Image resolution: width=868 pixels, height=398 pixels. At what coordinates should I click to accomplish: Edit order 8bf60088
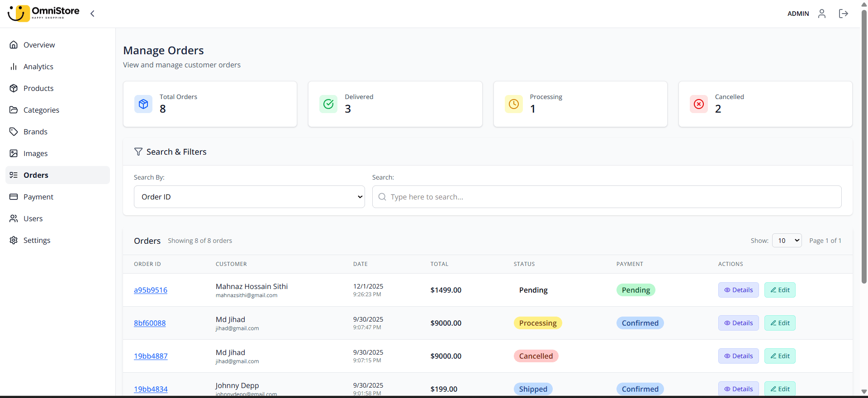click(x=780, y=323)
